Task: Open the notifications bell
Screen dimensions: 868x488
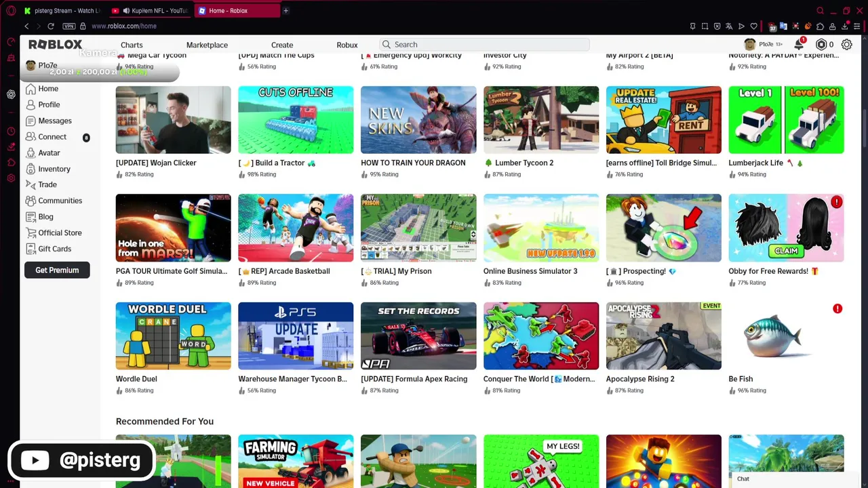Action: click(800, 44)
